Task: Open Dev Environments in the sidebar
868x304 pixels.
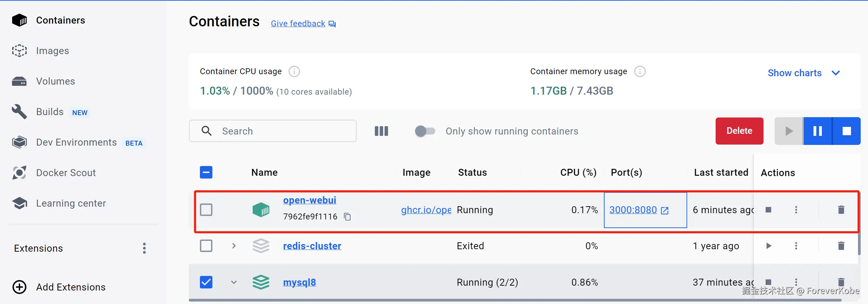Action: (76, 142)
